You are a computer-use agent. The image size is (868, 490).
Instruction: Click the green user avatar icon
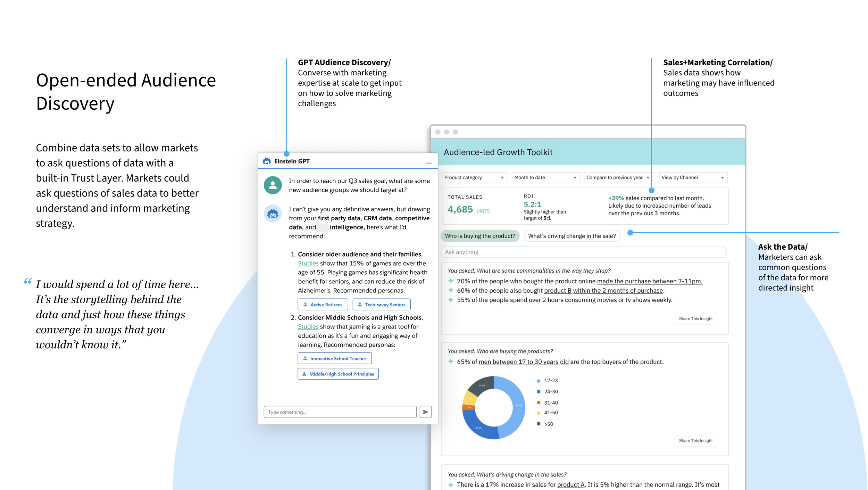click(273, 185)
